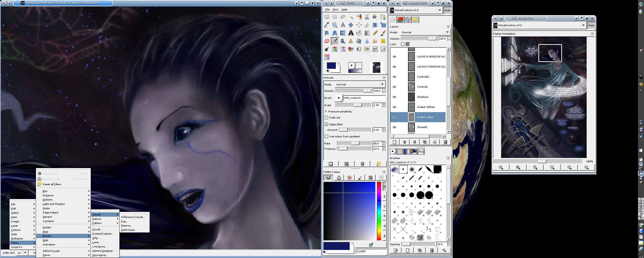Viewport: 644px width, 258px height.
Task: Select the Blend gradient tool
Action: (367, 33)
